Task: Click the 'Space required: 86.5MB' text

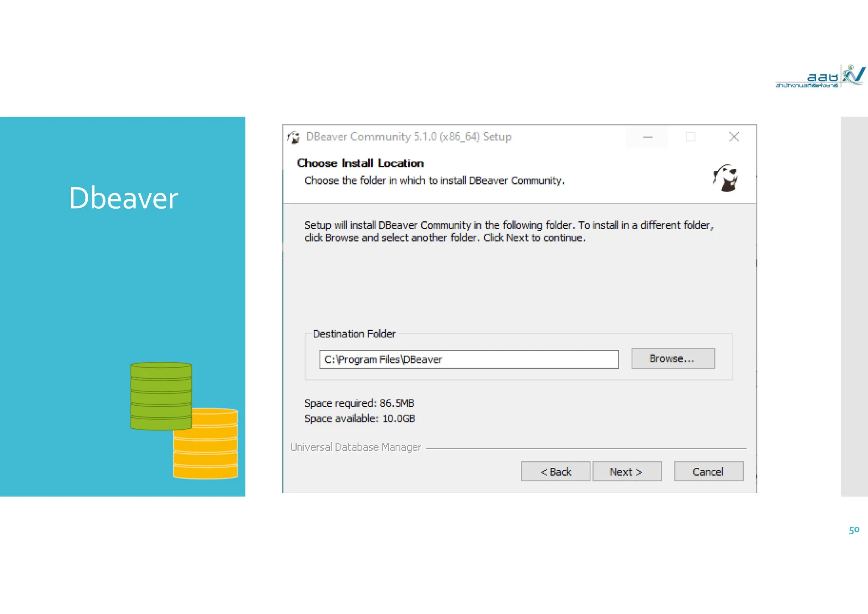Action: click(x=359, y=403)
